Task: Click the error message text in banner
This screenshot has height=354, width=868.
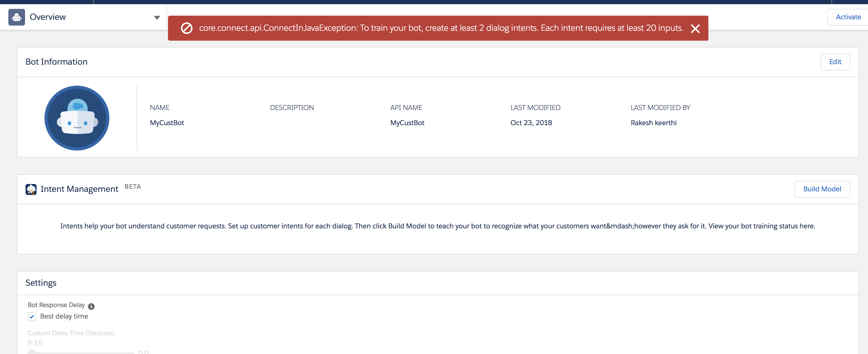Action: point(441,28)
